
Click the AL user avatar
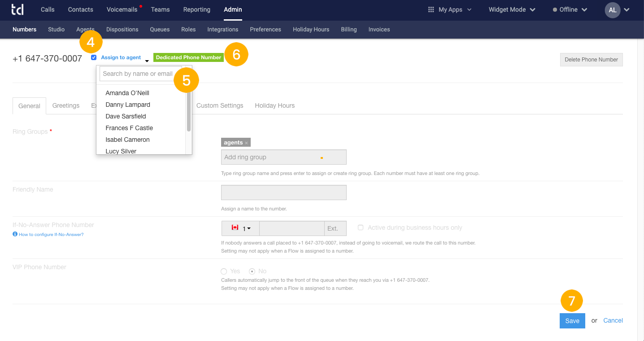click(x=613, y=10)
